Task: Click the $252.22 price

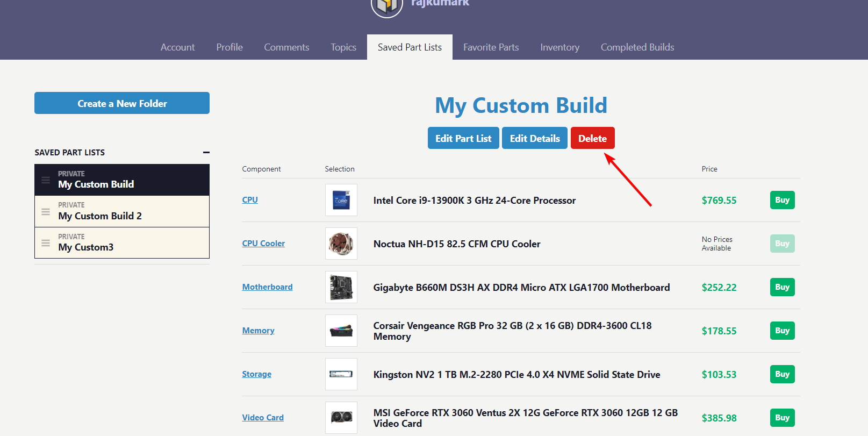Action: pos(719,288)
